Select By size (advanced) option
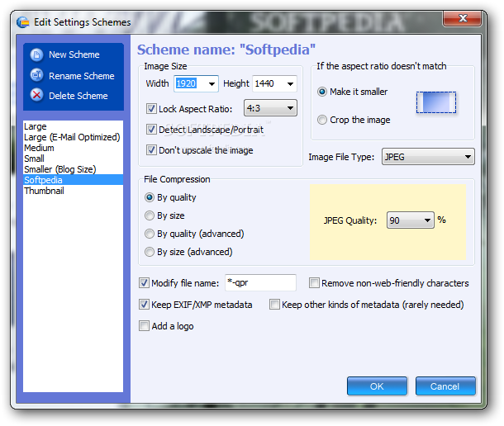This screenshot has height=426, width=504. click(x=150, y=252)
